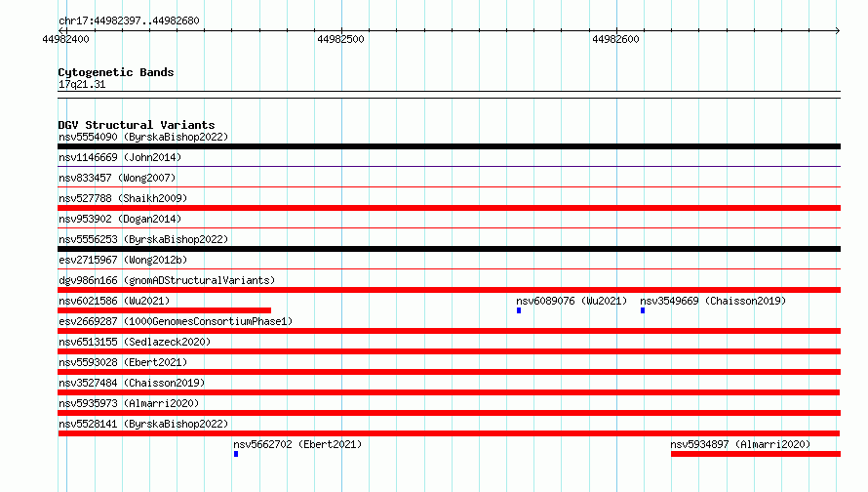This screenshot has height=492, width=868.
Task: Click the Cytogenetic Bands track title
Action: click(116, 72)
